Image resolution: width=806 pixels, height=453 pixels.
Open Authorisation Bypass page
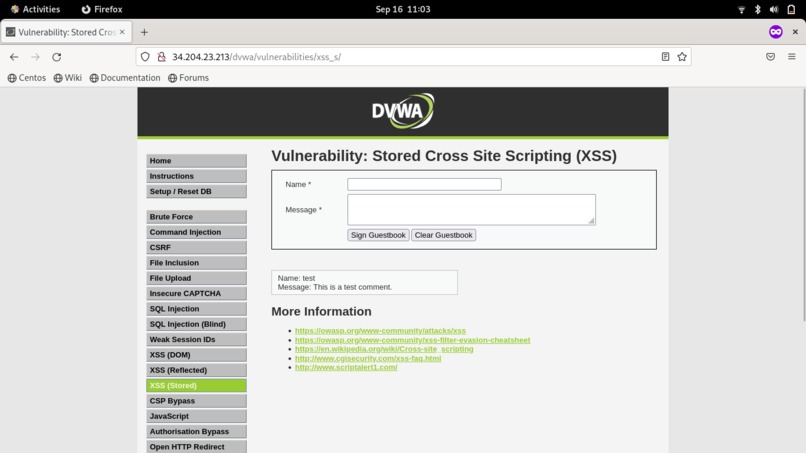(196, 431)
